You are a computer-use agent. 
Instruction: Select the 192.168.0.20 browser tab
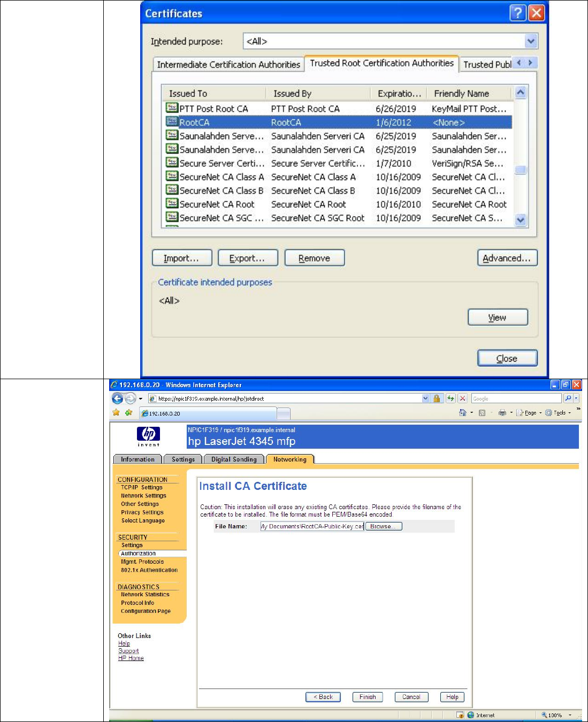coord(208,413)
